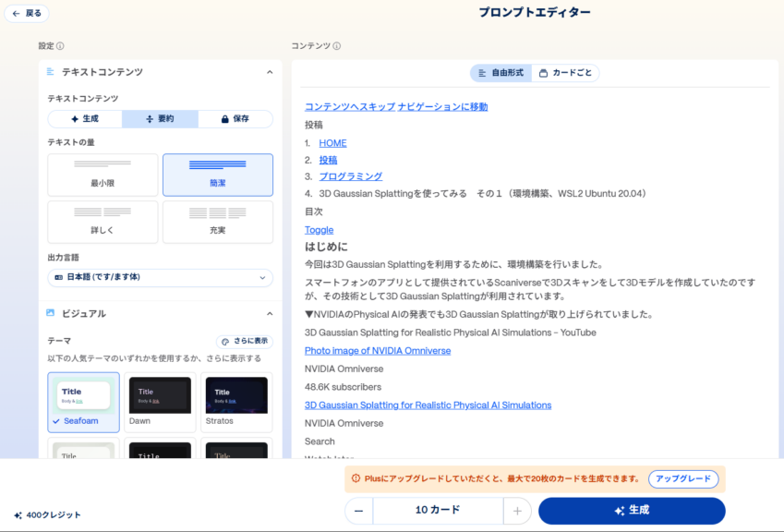Click the info icon next to 設定
The width and height of the screenshot is (784, 532).
[61, 46]
